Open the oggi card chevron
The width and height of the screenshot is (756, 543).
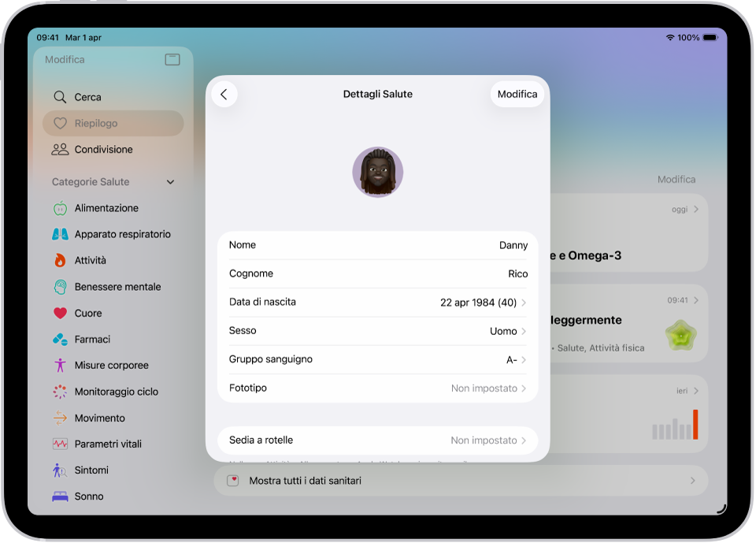pos(695,210)
